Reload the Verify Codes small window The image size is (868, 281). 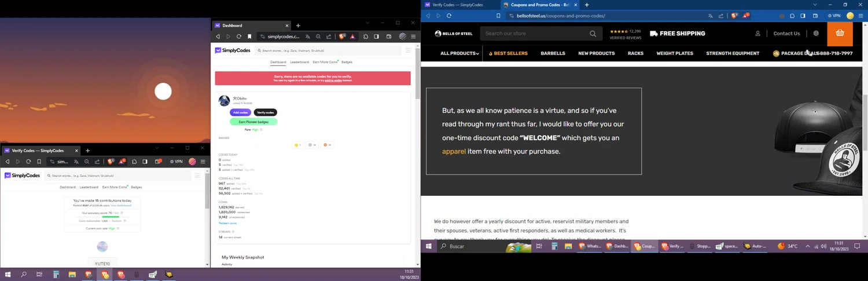point(28,162)
